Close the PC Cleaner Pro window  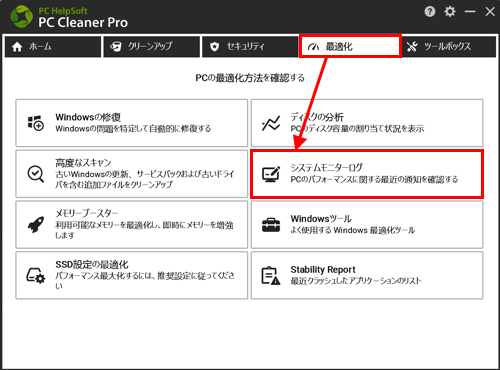(490, 12)
